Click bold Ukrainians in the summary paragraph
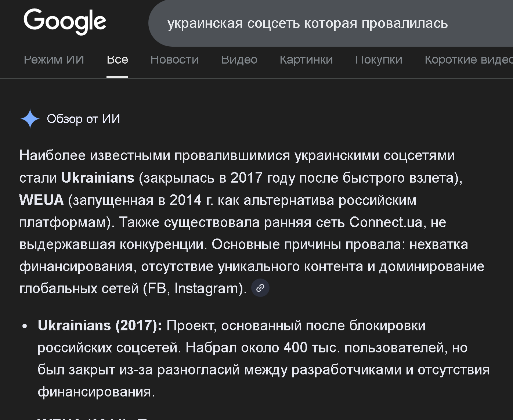Screen dimensions: 513x420 (98, 178)
